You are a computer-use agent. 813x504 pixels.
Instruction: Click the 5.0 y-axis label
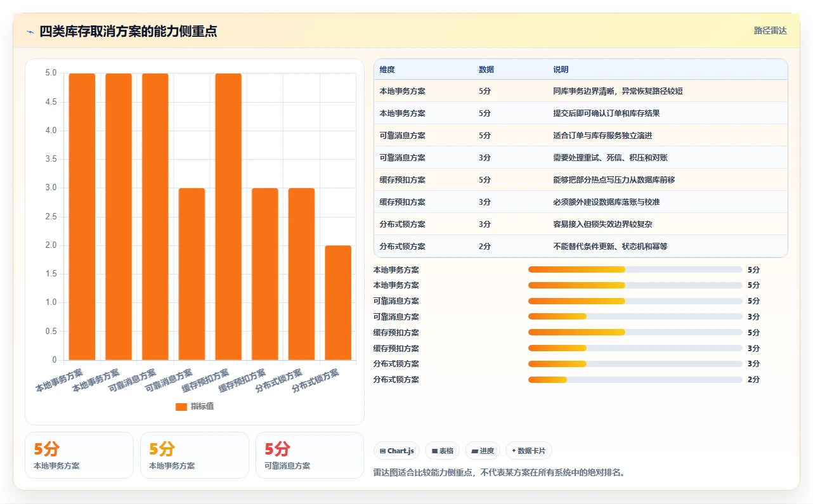coord(51,73)
